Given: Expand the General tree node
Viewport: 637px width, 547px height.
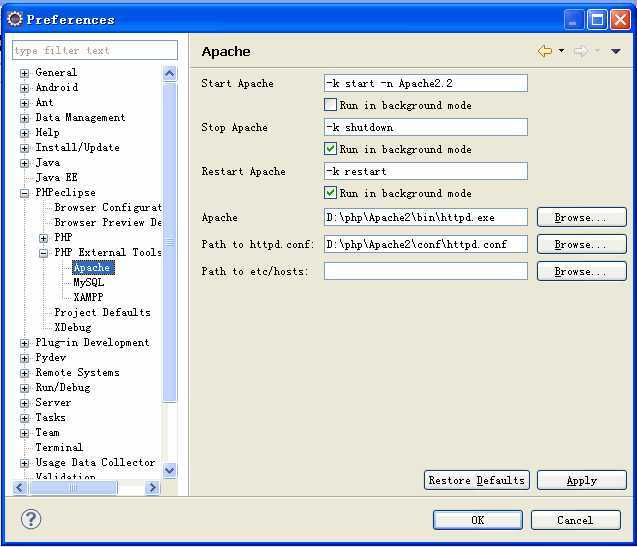Looking at the screenshot, I should 24,73.
